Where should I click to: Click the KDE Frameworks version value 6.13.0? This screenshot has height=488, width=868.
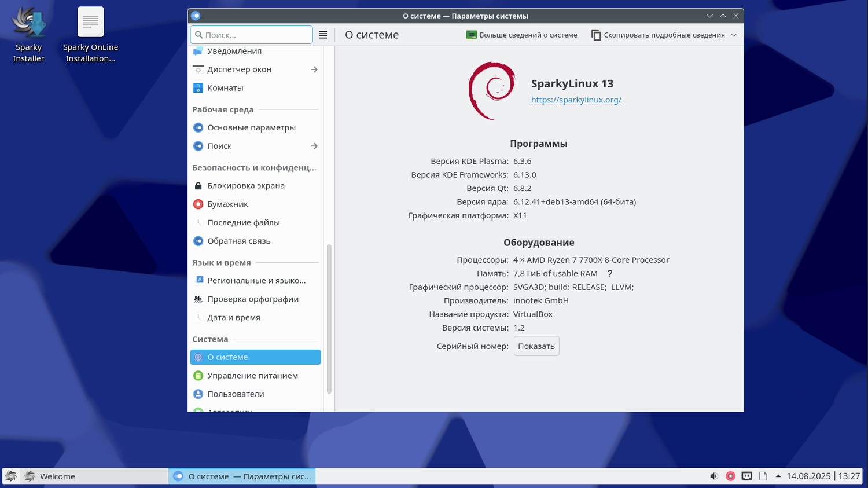click(525, 175)
